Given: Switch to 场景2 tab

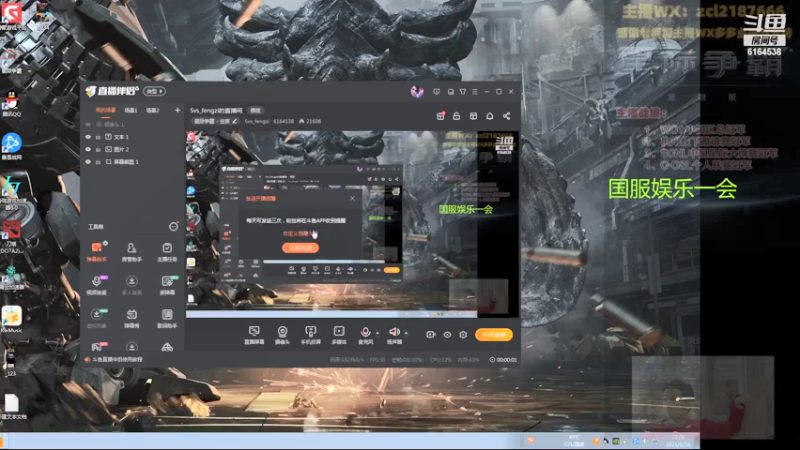Looking at the screenshot, I should pos(153,110).
